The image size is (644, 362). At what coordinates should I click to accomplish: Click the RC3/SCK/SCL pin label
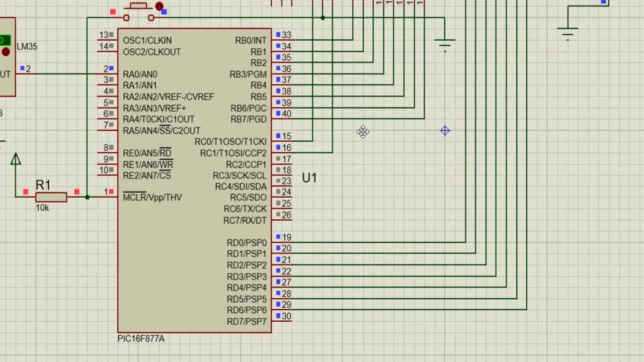tap(239, 175)
